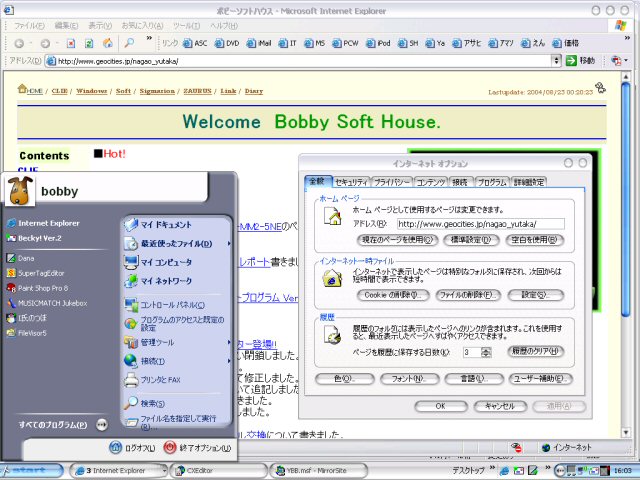This screenshot has width=640, height=480.
Task: Click the history days spinner arrows
Action: (x=485, y=352)
